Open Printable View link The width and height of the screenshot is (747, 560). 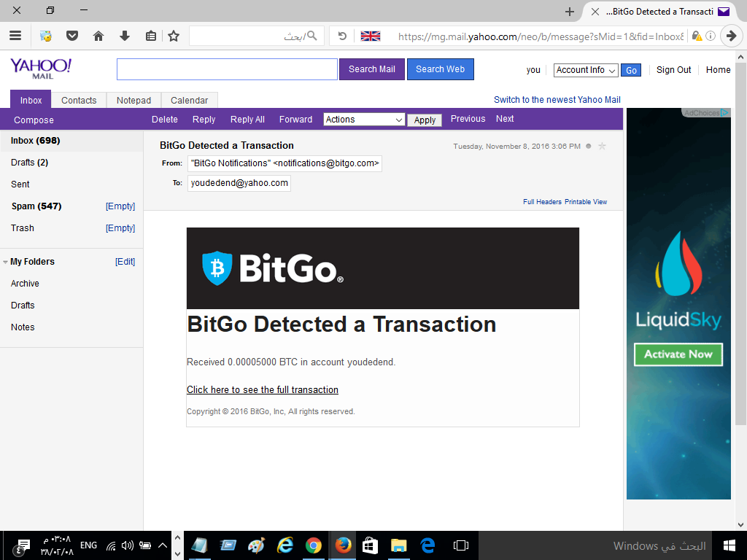click(x=586, y=202)
